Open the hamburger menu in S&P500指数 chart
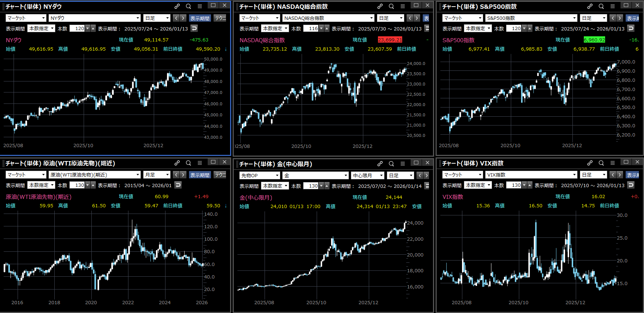The height and width of the screenshot is (313, 644). [612, 6]
